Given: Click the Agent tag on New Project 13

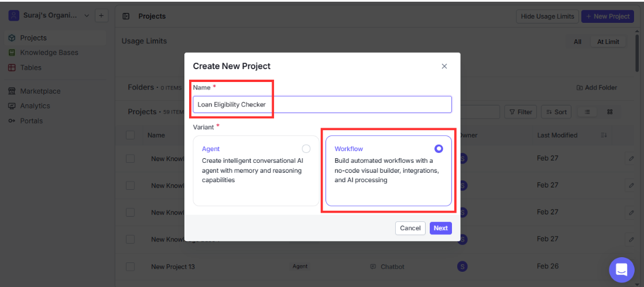Looking at the screenshot, I should tap(300, 266).
